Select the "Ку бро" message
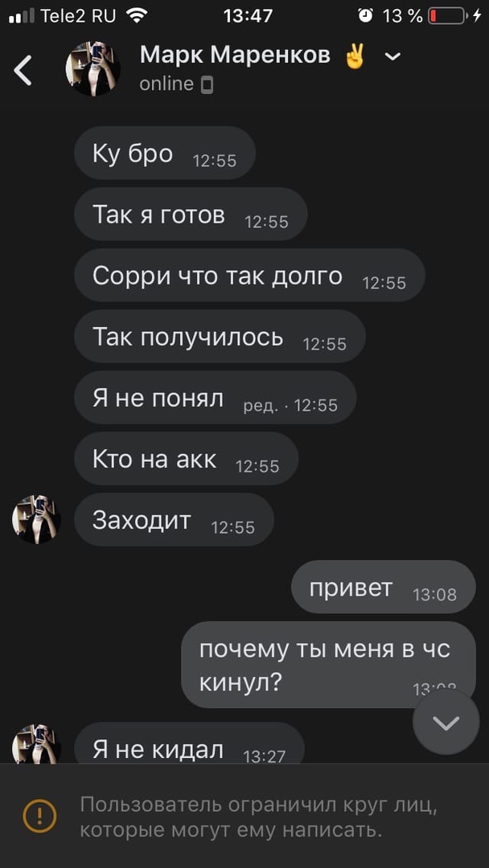 tap(165, 153)
